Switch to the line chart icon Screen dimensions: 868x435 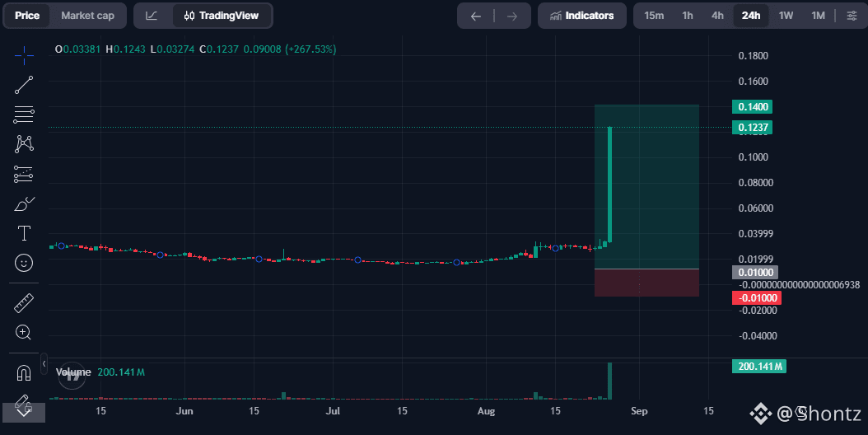[152, 16]
